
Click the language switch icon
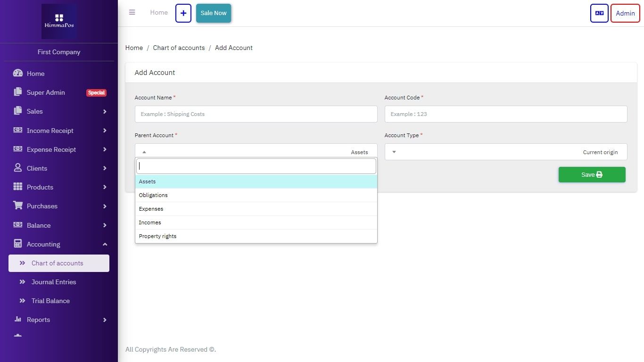[599, 13]
